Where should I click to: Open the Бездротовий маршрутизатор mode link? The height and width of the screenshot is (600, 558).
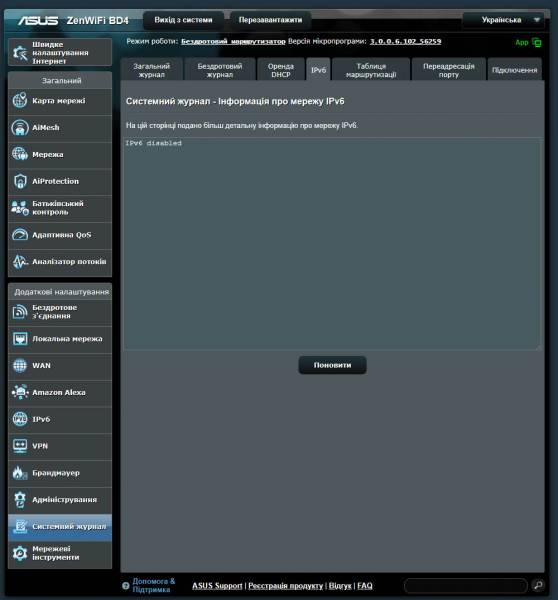pos(233,41)
